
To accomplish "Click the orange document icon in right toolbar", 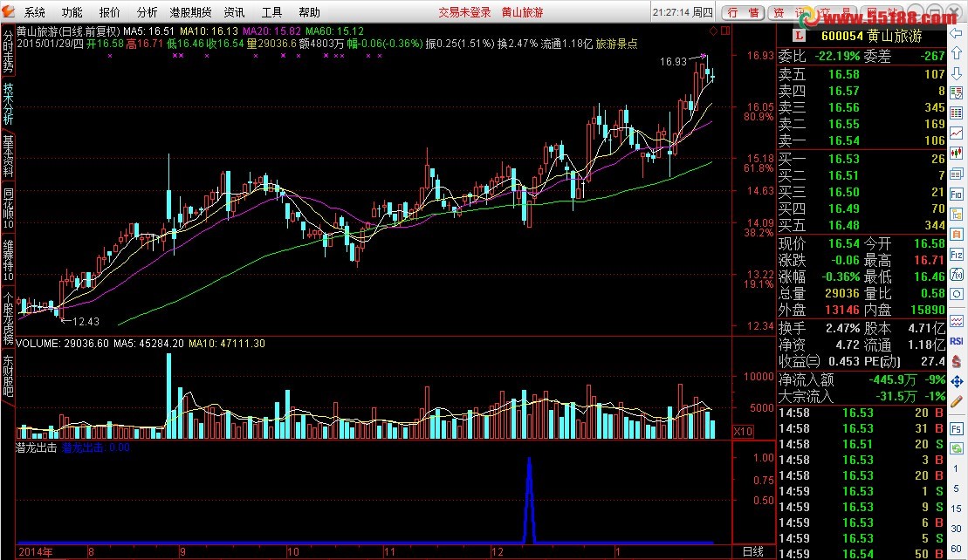I will pos(957,235).
